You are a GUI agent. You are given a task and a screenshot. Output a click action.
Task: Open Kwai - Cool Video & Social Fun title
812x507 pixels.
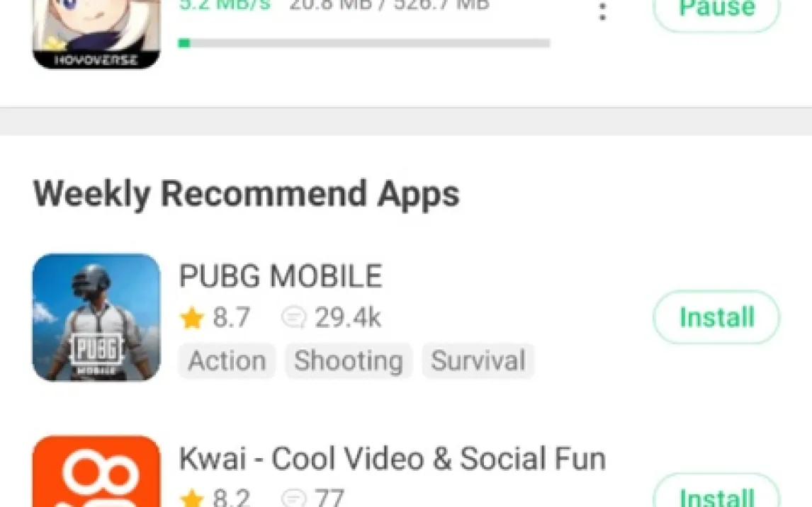click(x=392, y=458)
